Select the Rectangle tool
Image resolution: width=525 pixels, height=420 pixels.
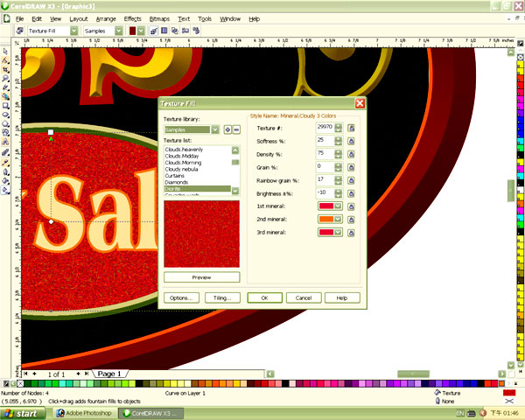click(x=5, y=106)
